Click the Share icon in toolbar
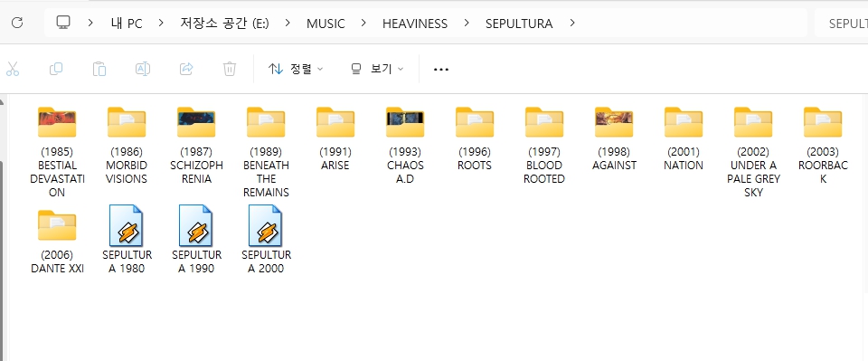 pos(186,69)
